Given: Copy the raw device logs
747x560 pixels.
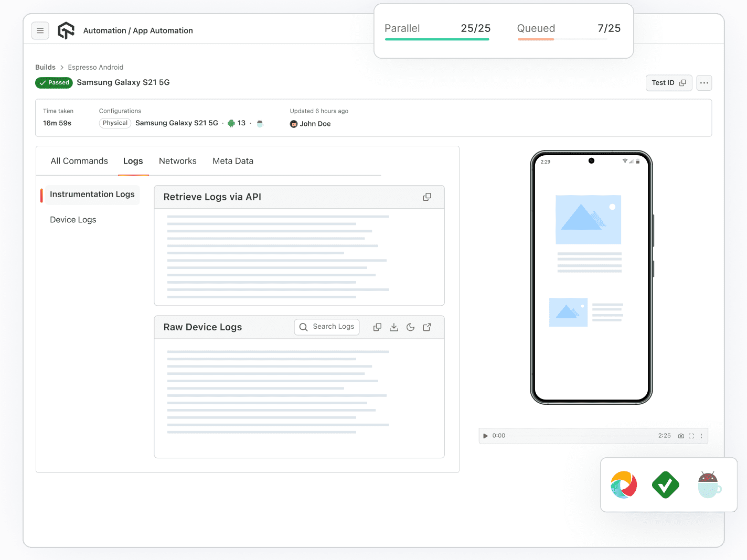Looking at the screenshot, I should [x=377, y=327].
